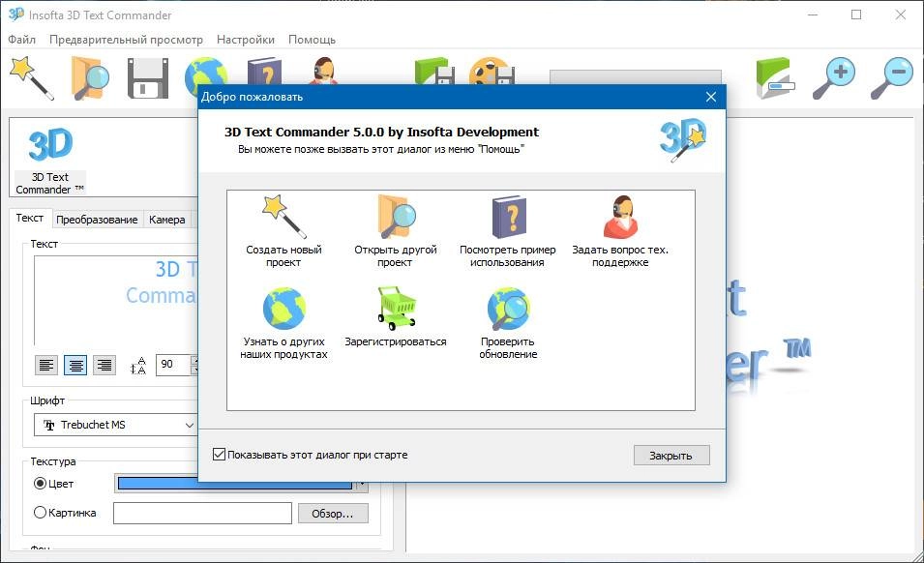The image size is (924, 563).
Task: Uncheck Показывать этот диалог при старте
Action: [219, 454]
